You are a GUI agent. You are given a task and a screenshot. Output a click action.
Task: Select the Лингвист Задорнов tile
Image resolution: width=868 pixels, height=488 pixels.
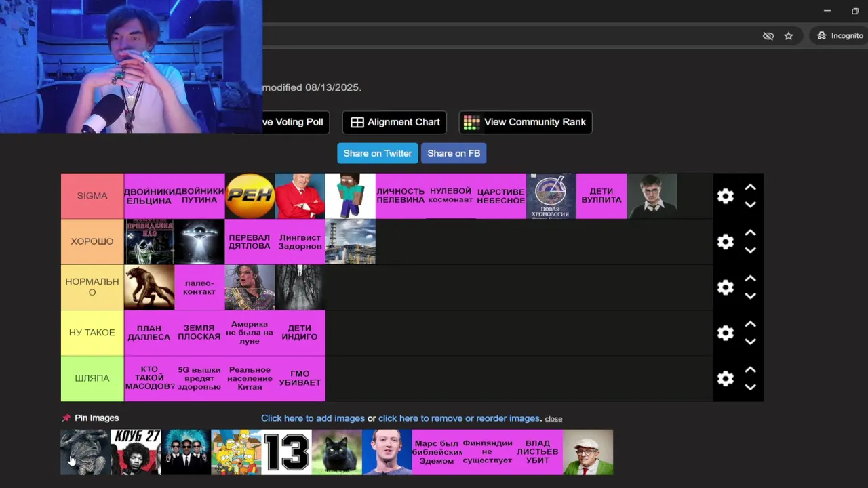point(300,241)
